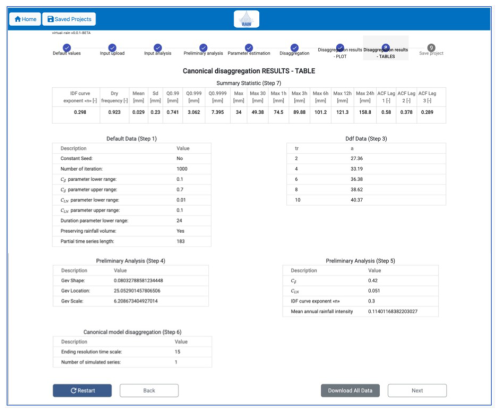This screenshot has height=413, width=500.
Task: Click the Summary Statistic (Step 7) heading
Action: [x=249, y=83]
